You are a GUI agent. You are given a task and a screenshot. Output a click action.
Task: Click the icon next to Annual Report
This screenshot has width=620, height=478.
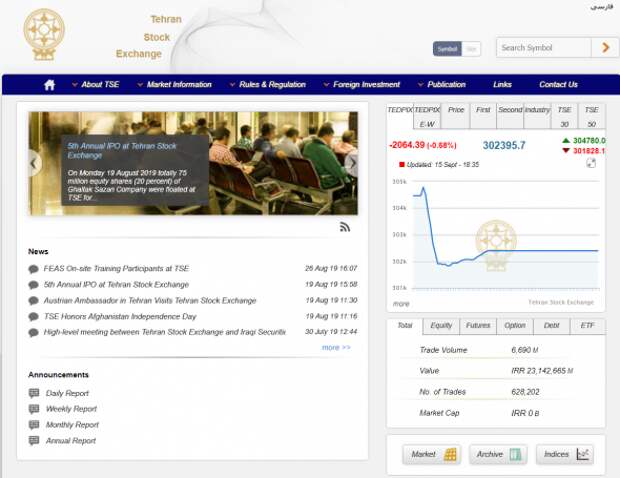click(34, 440)
